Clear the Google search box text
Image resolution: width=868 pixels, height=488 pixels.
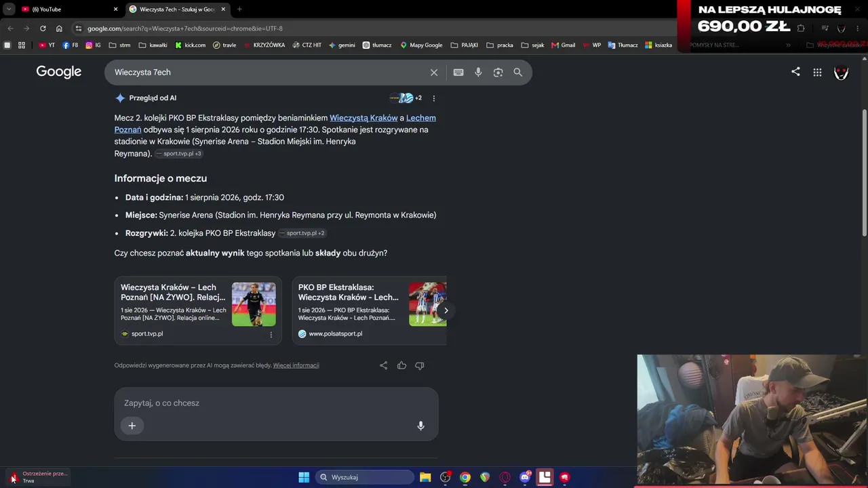pos(434,73)
